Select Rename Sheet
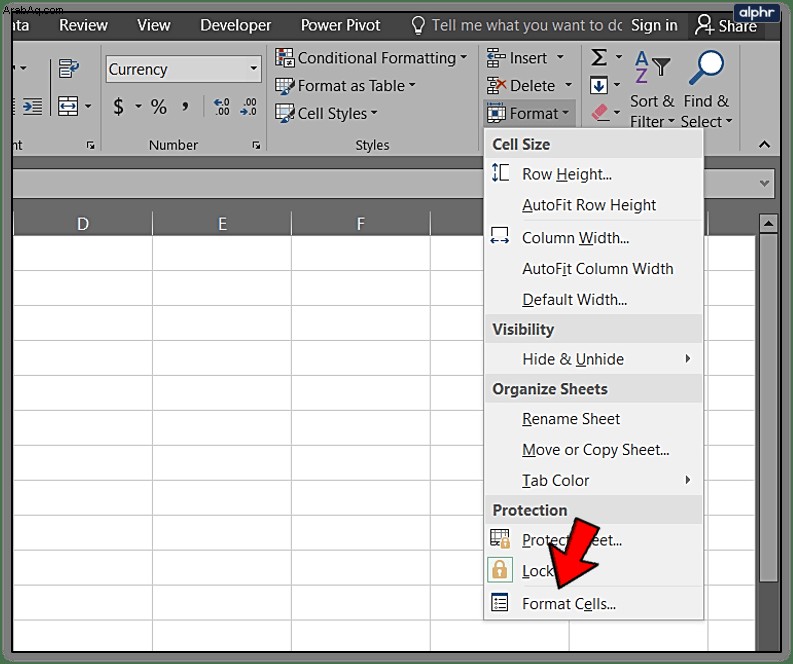The image size is (793, 664). pos(594,419)
